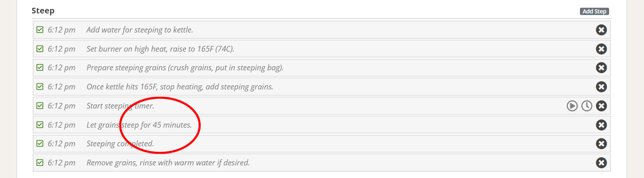Toggle checkbox for 'Start steeping timer'
This screenshot has height=178, width=644.
(40, 106)
